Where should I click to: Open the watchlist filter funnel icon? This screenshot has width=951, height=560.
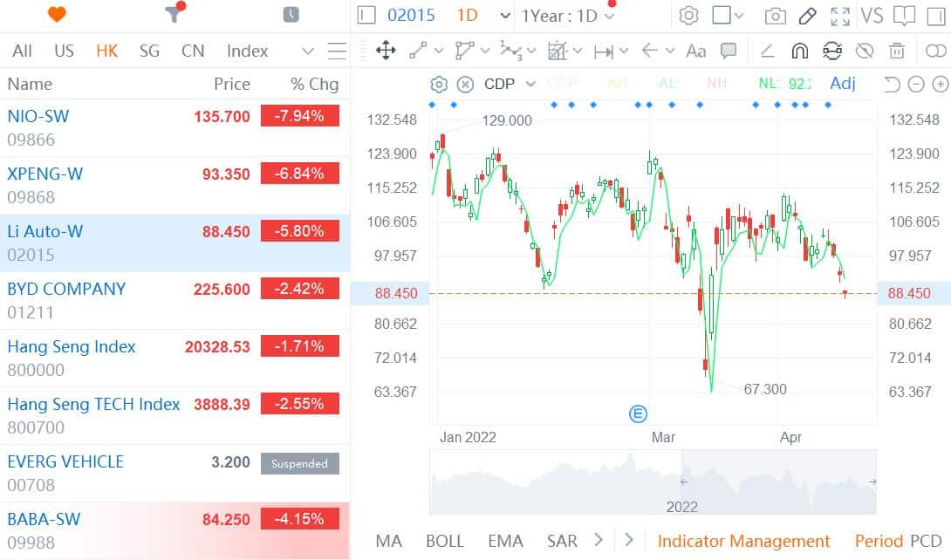pos(174,15)
